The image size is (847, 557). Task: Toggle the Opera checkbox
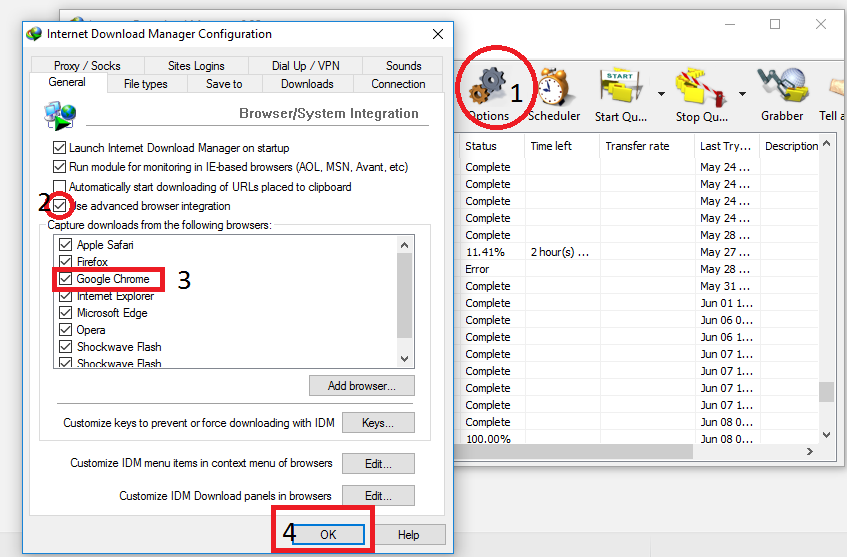65,330
